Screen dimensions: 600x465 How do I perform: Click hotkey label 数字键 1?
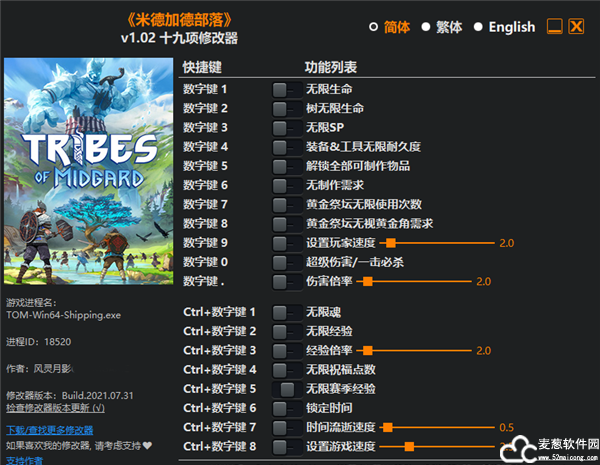pos(205,90)
